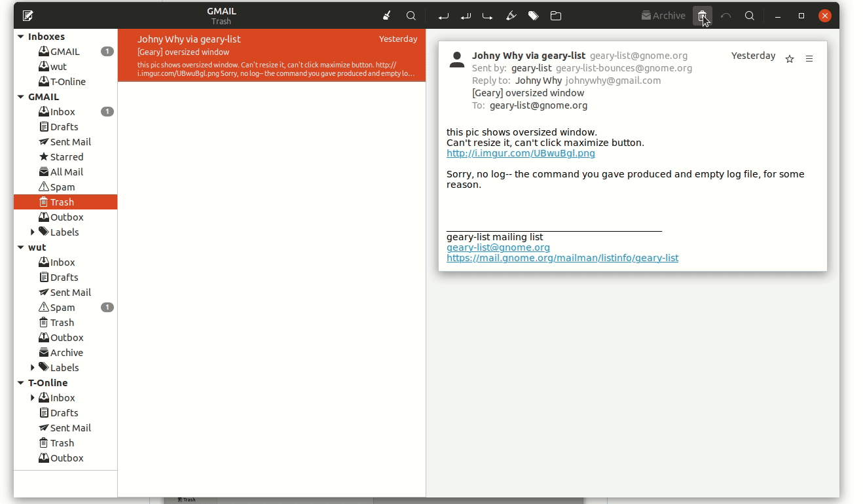Screen dimensions: 863x504
Task: Select the '[Geary] oversized window' conversation
Action: (x=272, y=56)
